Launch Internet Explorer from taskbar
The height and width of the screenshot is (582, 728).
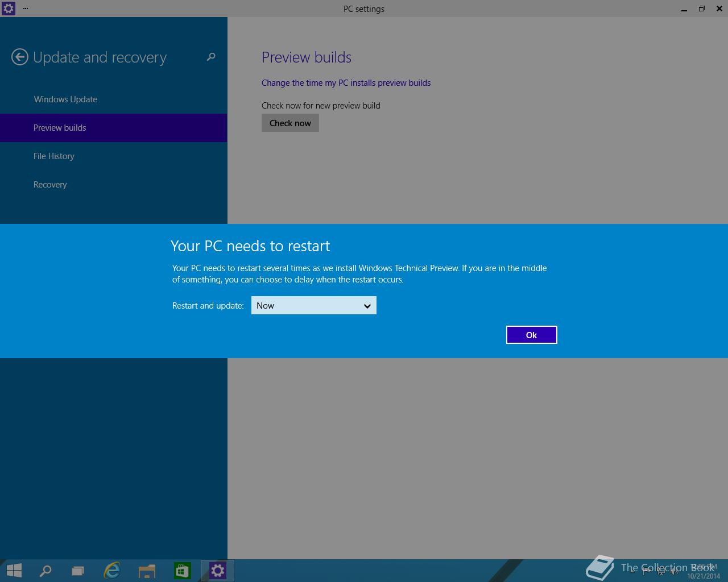tap(112, 571)
